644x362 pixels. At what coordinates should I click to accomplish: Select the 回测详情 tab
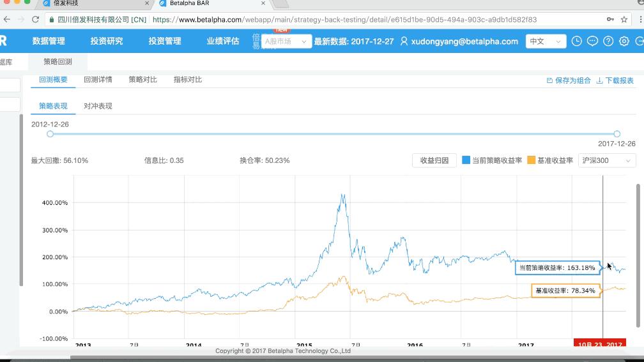pos(98,80)
